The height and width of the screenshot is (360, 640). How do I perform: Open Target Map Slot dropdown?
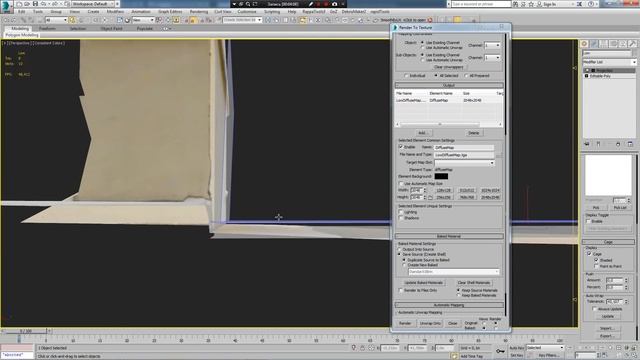click(x=464, y=163)
